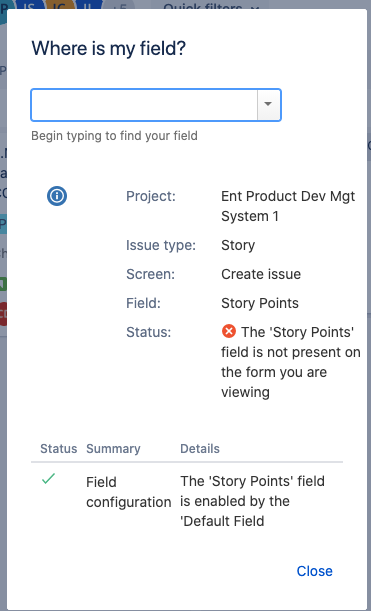The image size is (371, 611).
Task: Click the 'Where is my field?' heading
Action: click(x=109, y=49)
